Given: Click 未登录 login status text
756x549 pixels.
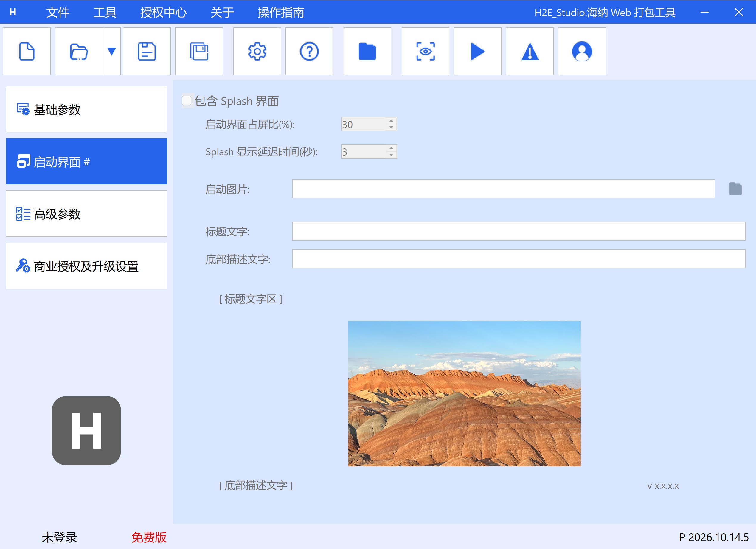Looking at the screenshot, I should [59, 537].
